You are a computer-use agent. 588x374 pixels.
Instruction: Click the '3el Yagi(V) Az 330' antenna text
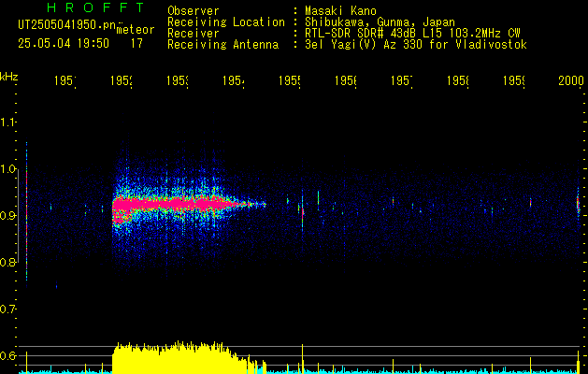[x=416, y=45]
